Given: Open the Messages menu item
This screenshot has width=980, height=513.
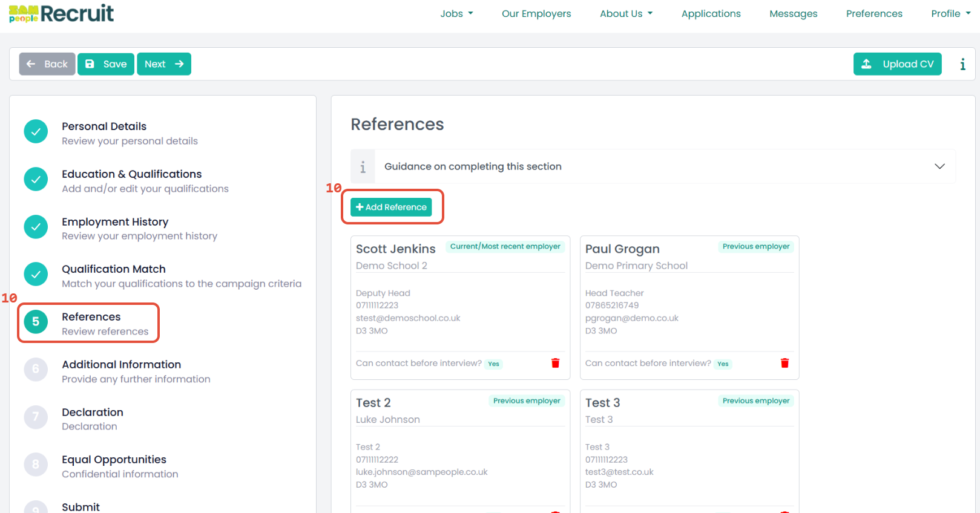Looking at the screenshot, I should [793, 13].
